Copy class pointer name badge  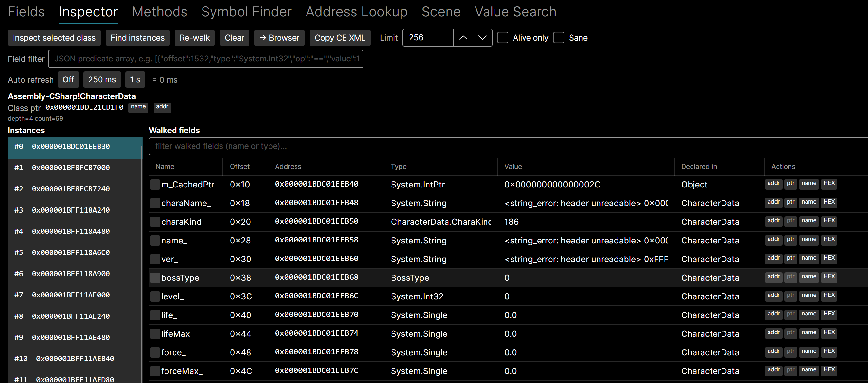point(138,107)
